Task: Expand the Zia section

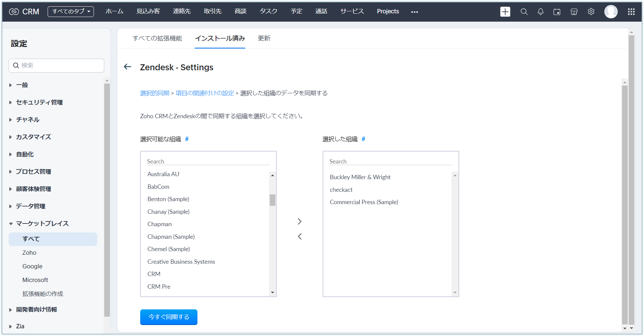Action: click(20, 326)
